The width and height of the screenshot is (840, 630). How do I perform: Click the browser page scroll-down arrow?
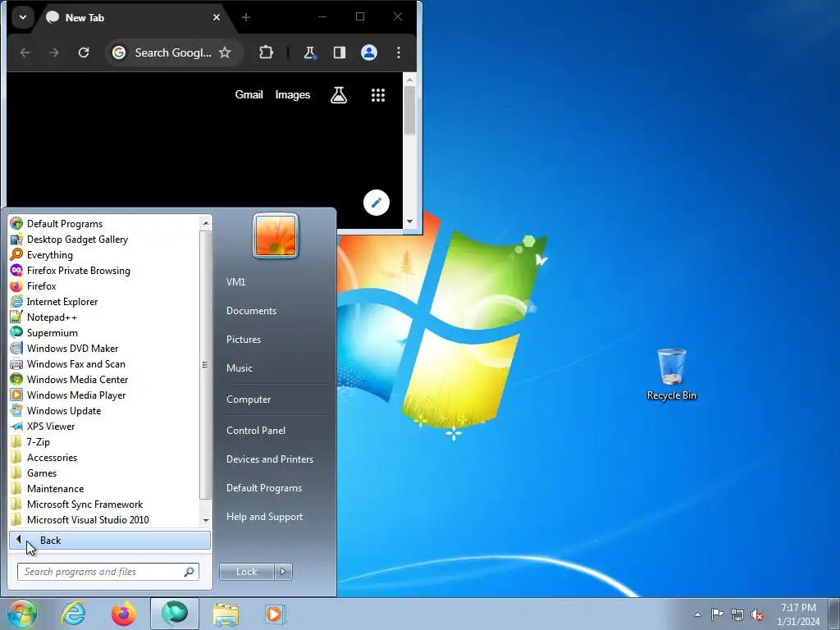410,221
